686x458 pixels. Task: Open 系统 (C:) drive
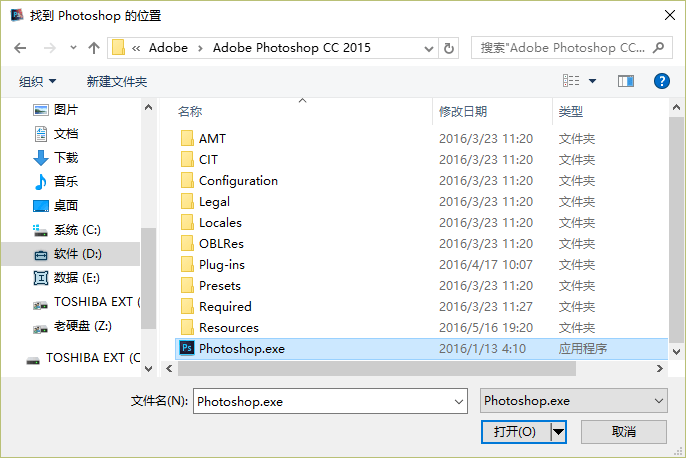pyautogui.click(x=77, y=230)
